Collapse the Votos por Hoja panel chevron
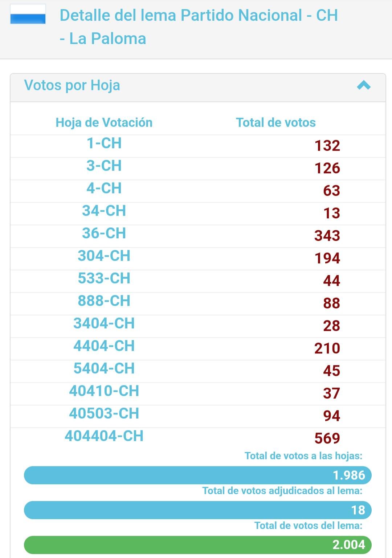392x558 pixels. (x=364, y=85)
